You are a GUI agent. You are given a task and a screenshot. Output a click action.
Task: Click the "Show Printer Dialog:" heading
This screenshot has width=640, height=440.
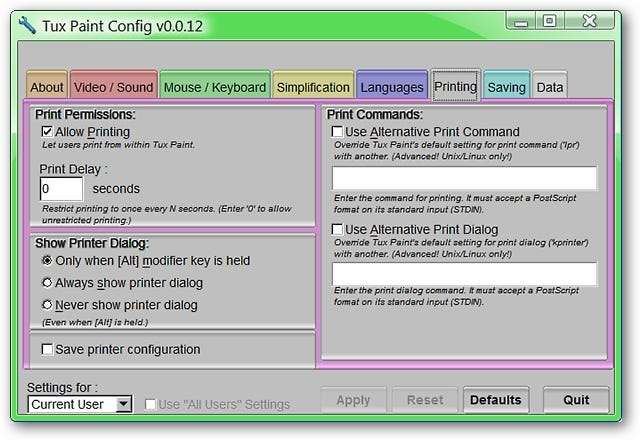[92, 243]
